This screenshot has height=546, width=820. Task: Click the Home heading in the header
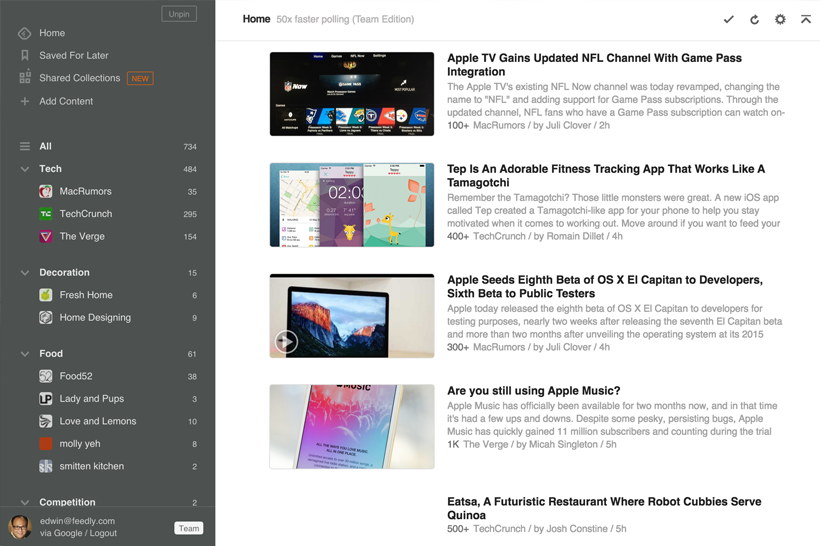tap(256, 19)
